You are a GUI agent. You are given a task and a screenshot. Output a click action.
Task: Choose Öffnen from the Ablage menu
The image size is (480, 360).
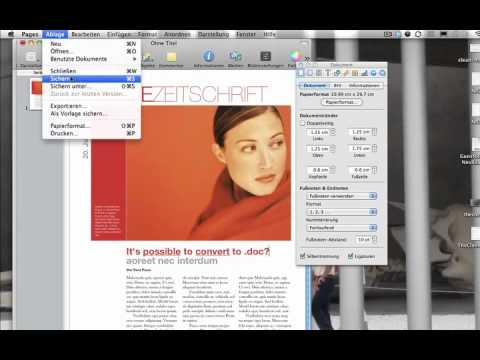(91, 51)
